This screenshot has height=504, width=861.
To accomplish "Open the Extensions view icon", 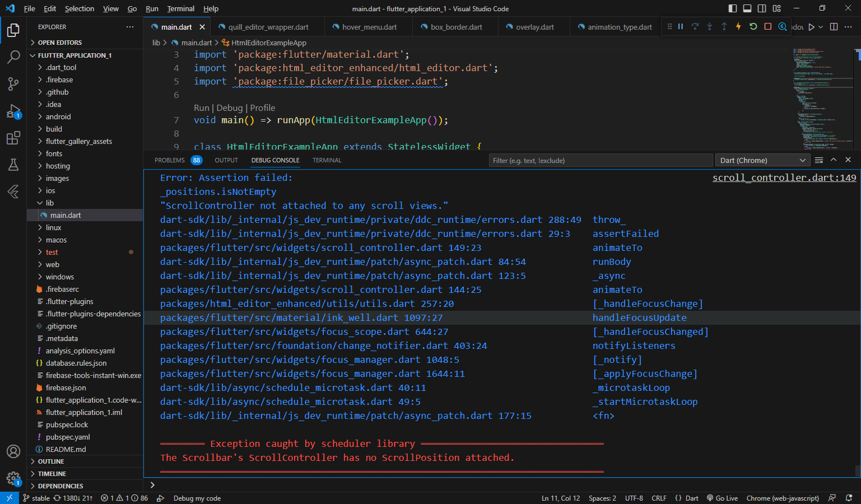I will (x=13, y=138).
